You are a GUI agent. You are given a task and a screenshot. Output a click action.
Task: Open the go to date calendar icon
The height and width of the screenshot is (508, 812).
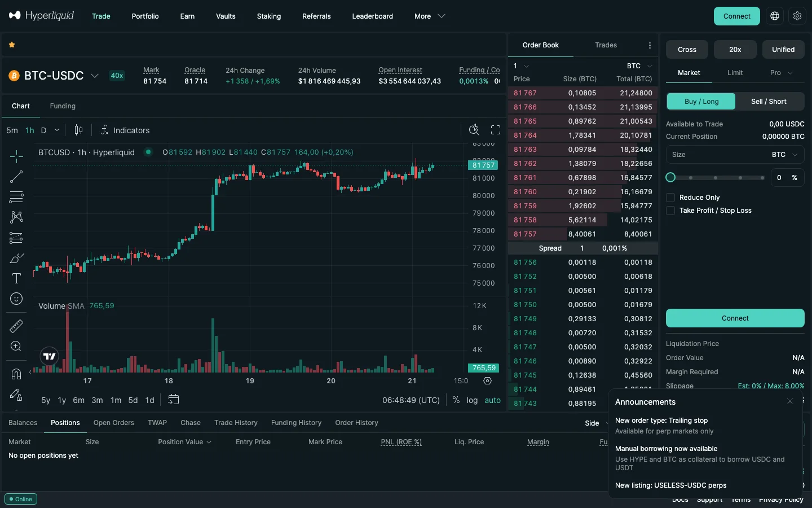tap(174, 400)
